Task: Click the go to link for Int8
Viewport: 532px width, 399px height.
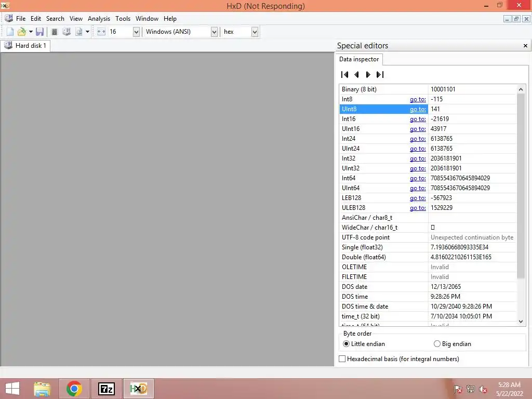Action: [x=418, y=99]
